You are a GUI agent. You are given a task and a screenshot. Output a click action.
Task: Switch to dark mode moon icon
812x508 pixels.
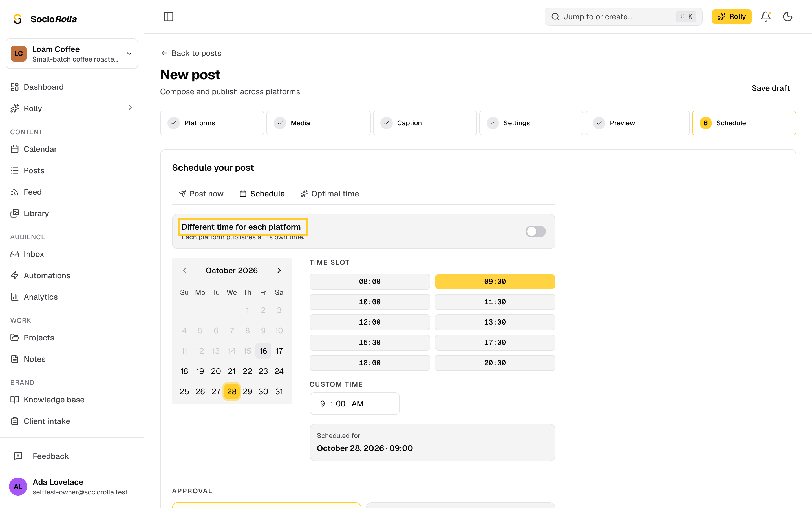coord(787,16)
